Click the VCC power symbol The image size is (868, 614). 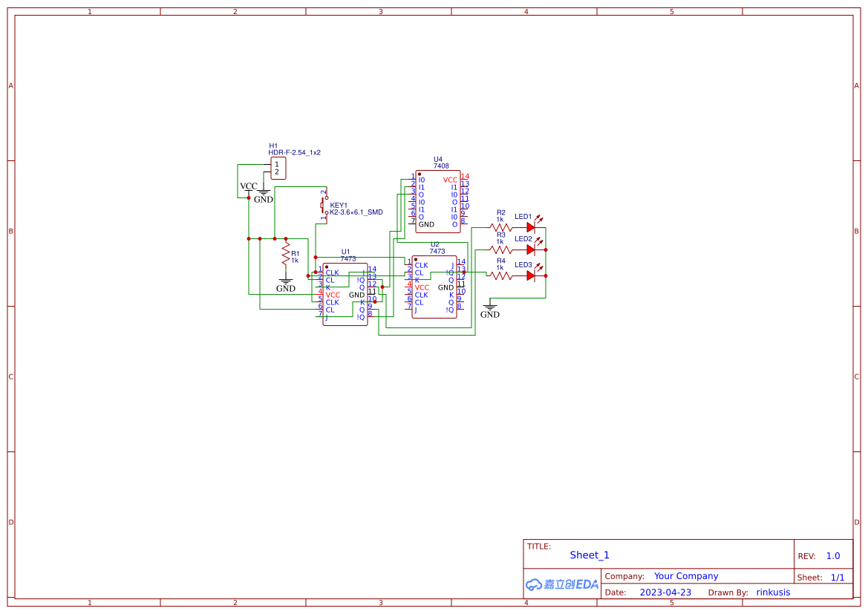click(249, 187)
